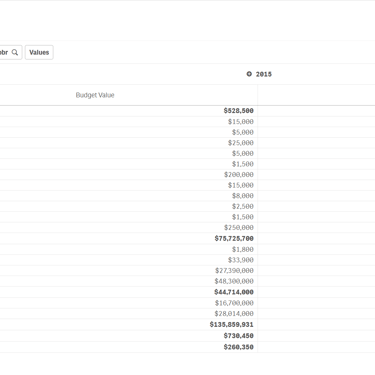Select the $1,800 budget cell
Screen dimensions: 375x375
[x=243, y=249]
